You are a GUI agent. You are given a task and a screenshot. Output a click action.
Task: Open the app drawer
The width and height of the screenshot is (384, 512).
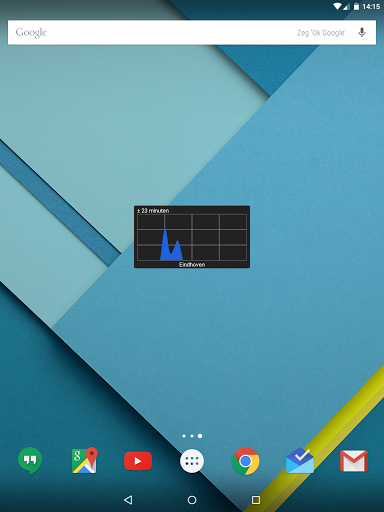point(192,461)
